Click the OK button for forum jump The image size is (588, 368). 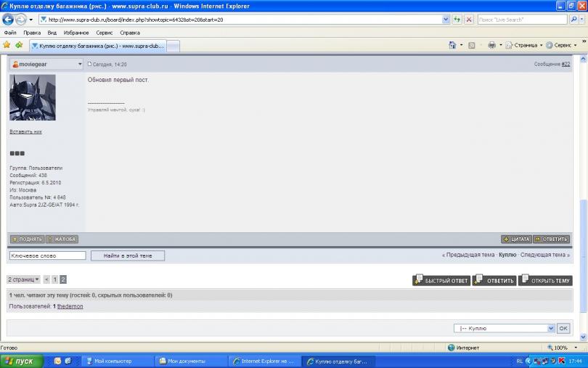(x=563, y=328)
